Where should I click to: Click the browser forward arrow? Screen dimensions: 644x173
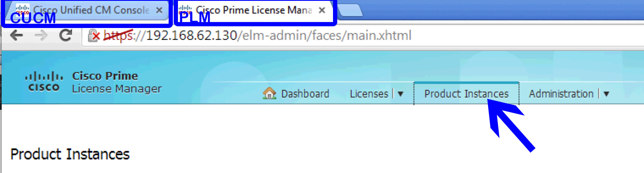point(41,36)
